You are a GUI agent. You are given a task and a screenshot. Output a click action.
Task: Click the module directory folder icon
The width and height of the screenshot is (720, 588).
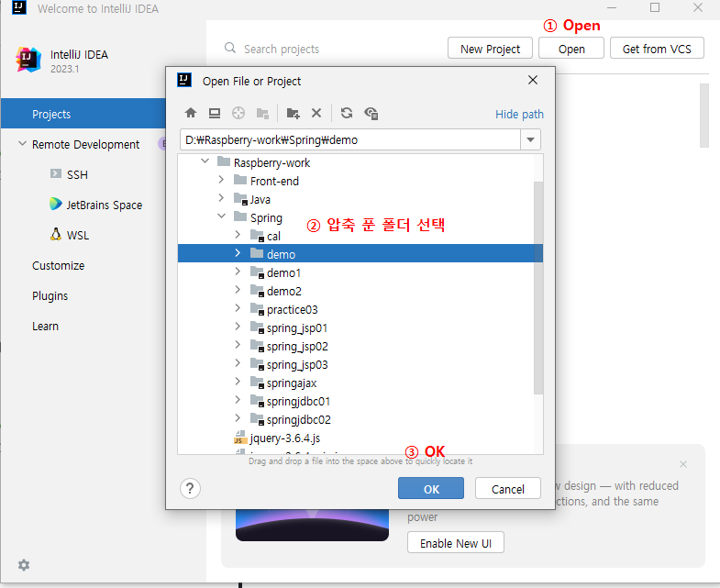[x=262, y=113]
